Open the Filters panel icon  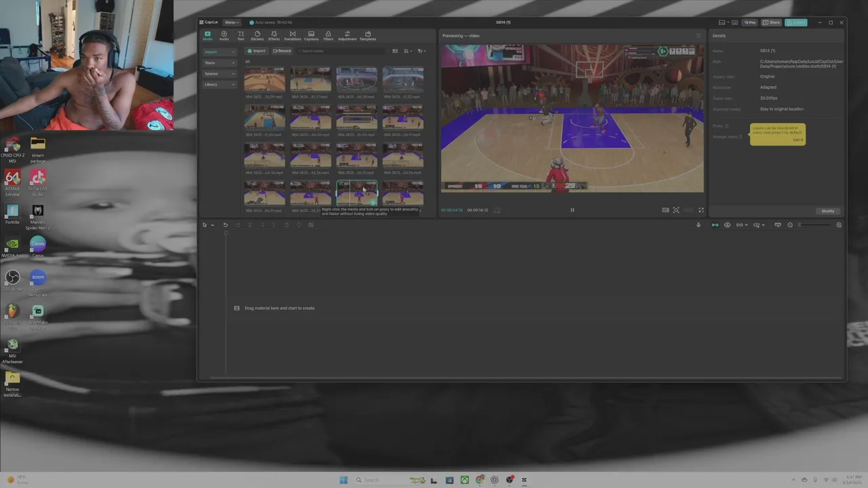(328, 36)
